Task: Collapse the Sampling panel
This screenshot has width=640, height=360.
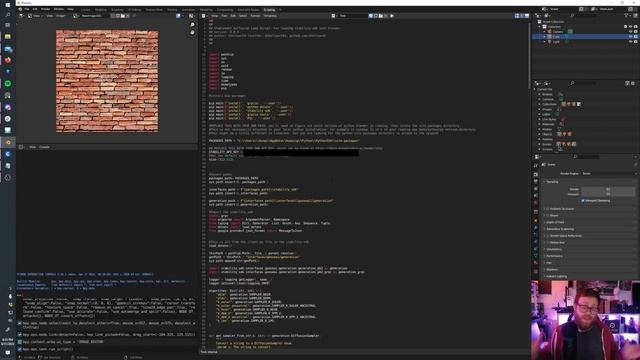Action: 552,182
